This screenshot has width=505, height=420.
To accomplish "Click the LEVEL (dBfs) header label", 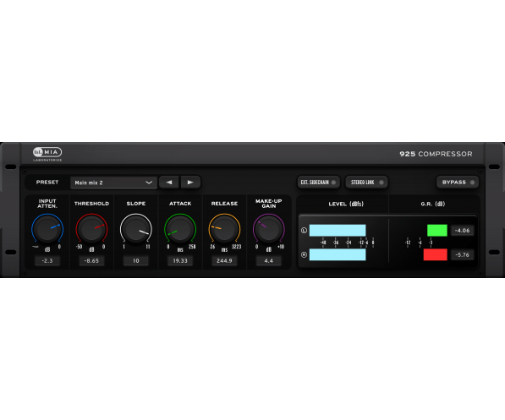I will [x=346, y=204].
